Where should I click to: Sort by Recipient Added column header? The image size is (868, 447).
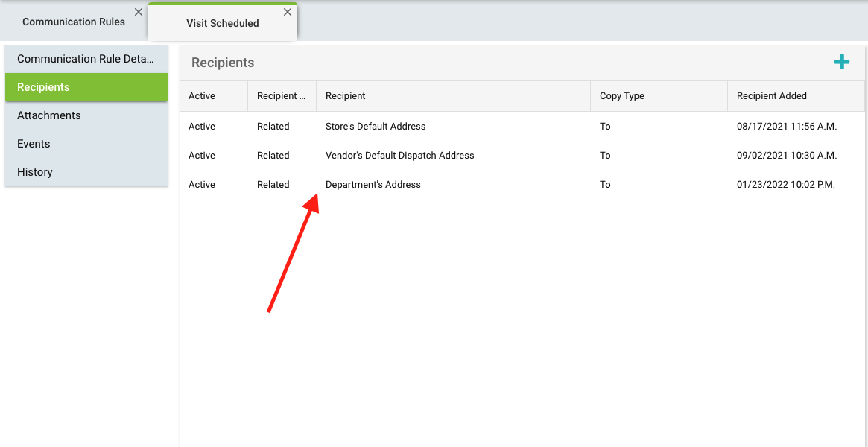pyautogui.click(x=771, y=96)
